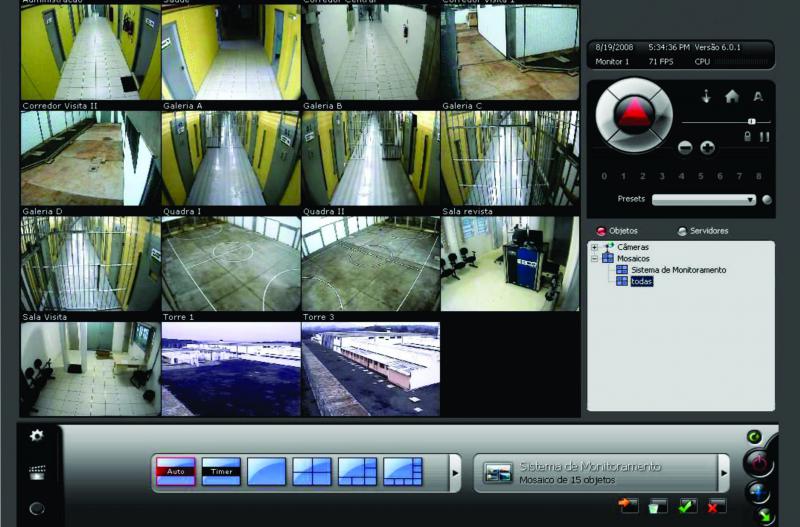Click the orange-arrow mosaic icon
This screenshot has width=800, height=527.
[x=628, y=505]
